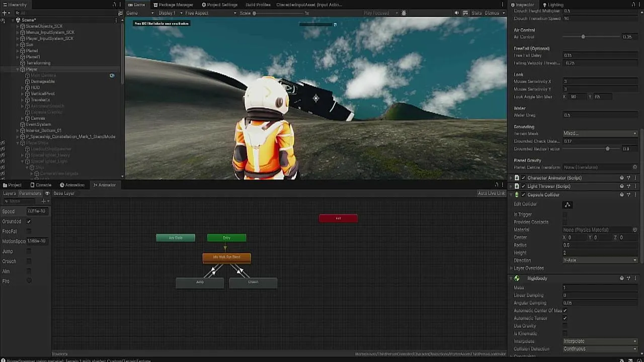Click the Auto Live Link button

[x=491, y=194]
